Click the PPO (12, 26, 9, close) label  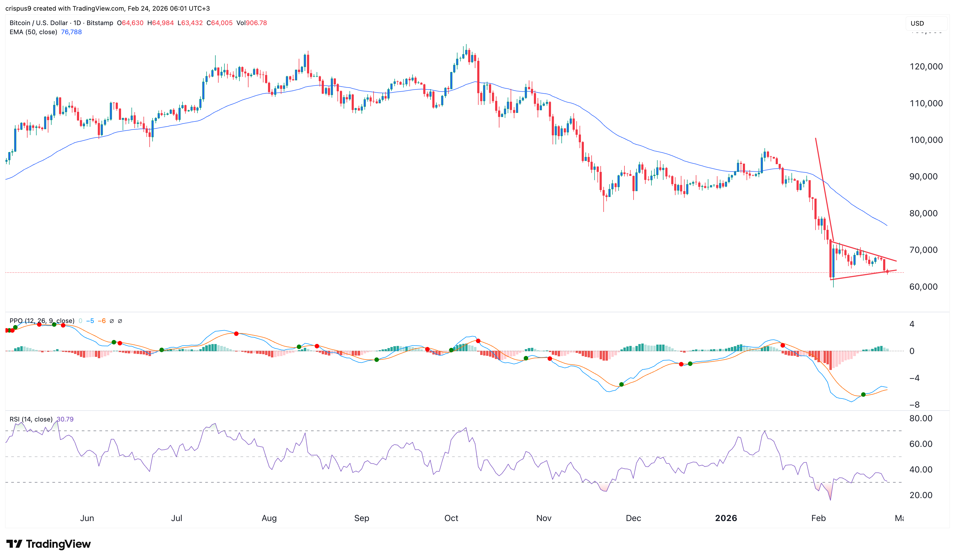coord(42,321)
